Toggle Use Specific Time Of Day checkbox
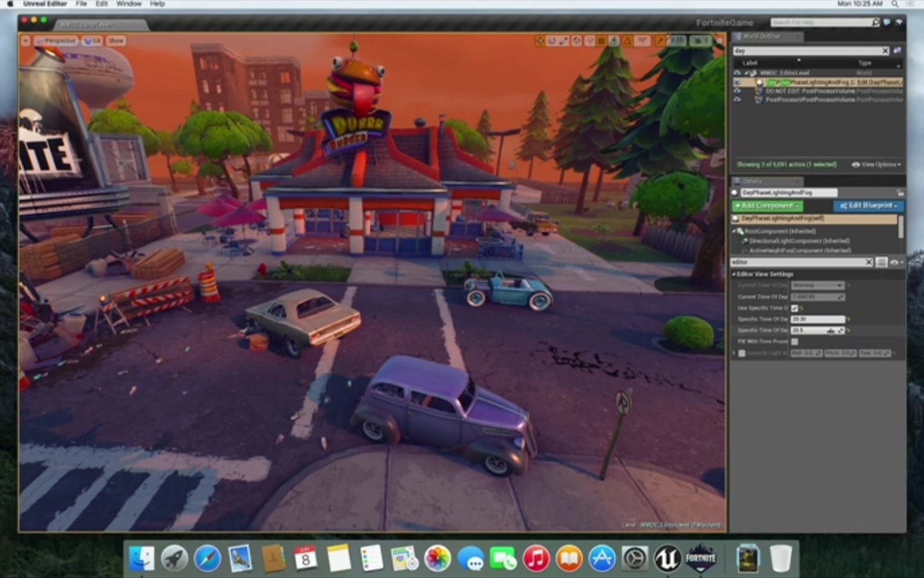The image size is (924, 578). tap(794, 309)
